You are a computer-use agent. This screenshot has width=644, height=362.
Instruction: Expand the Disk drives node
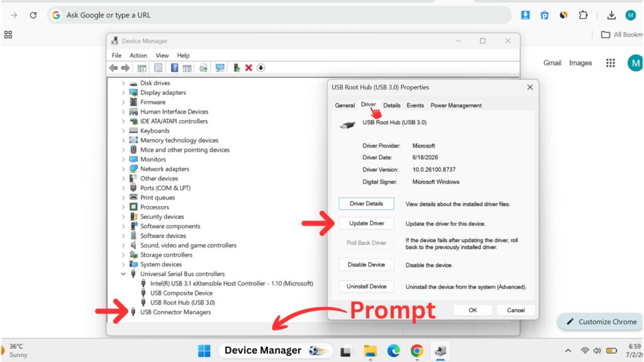[123, 83]
